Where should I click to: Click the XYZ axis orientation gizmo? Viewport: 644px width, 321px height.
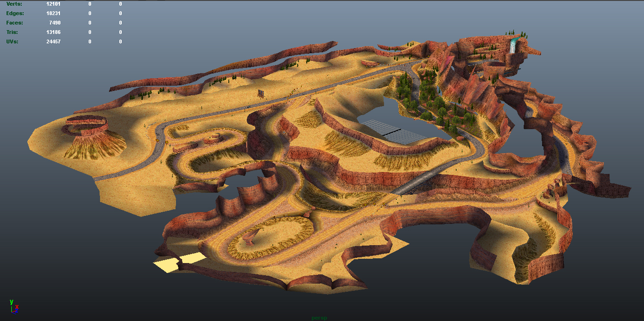(14, 306)
